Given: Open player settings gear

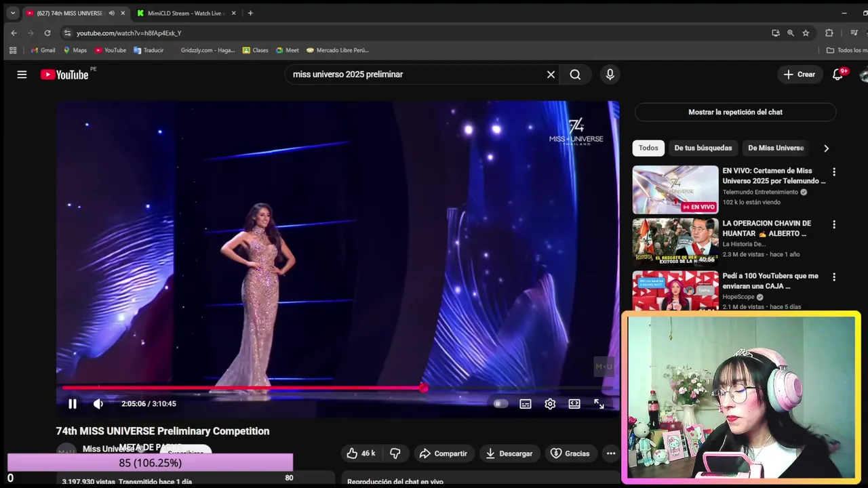Looking at the screenshot, I should point(550,404).
